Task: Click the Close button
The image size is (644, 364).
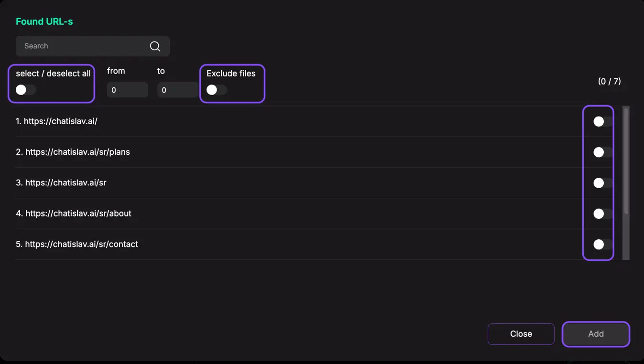Action: 521,334
